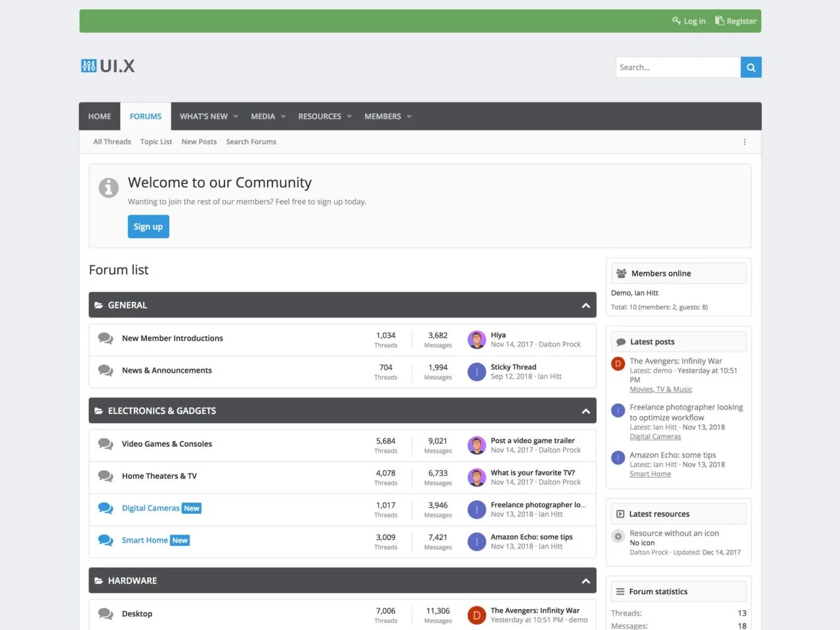
Task: Click the New Member Introductions chat icon
Action: 106,339
